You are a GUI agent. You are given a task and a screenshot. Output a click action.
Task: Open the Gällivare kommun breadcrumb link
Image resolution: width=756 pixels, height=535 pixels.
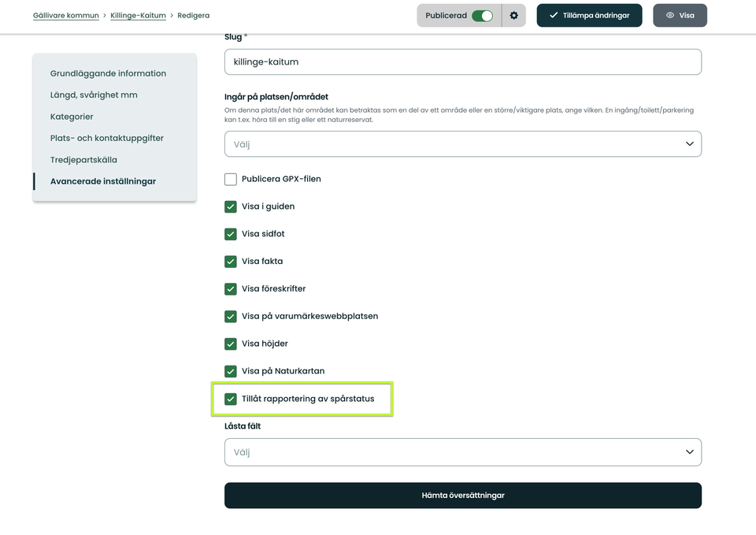pos(66,16)
